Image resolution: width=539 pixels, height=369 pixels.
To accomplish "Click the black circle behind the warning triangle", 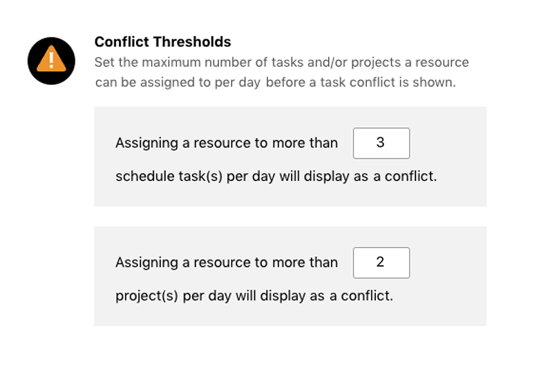I will pos(51,61).
